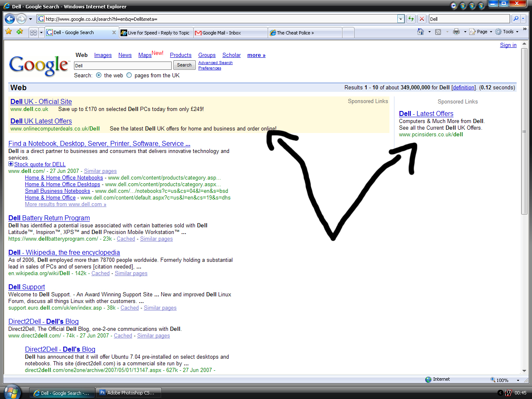
Task: Open the recent pages dropdown beside Forward
Action: pos(30,19)
